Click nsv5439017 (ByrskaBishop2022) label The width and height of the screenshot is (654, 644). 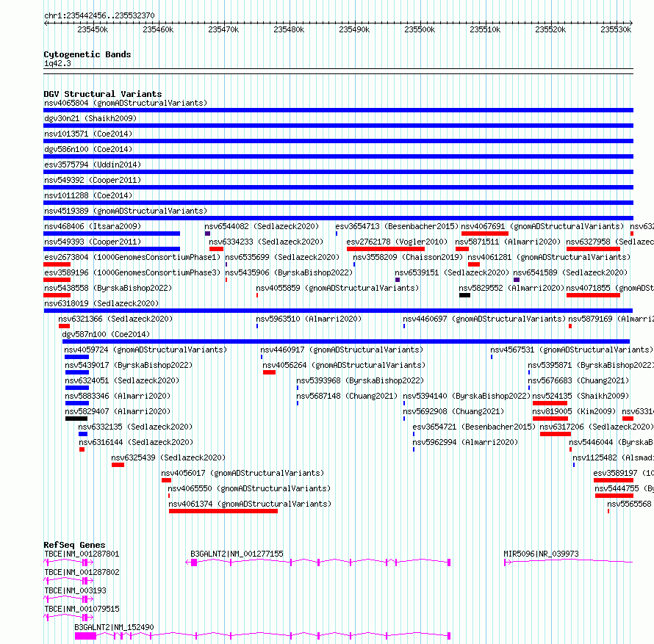coord(129,365)
